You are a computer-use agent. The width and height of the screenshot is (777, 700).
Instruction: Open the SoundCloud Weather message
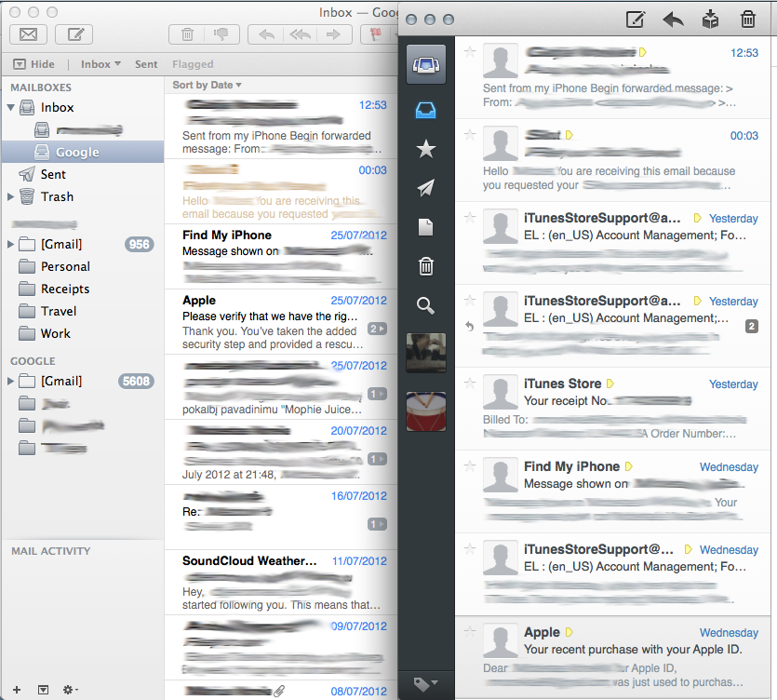pos(281,583)
